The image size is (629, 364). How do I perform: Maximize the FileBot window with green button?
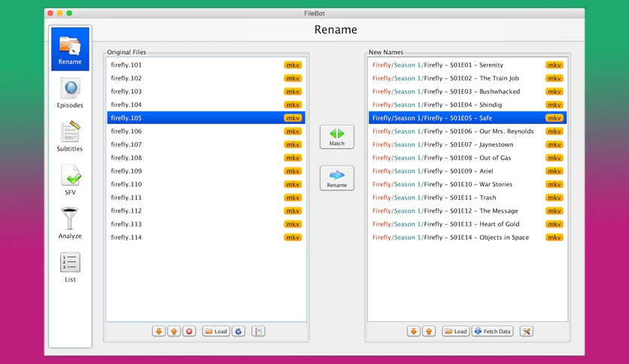(69, 14)
